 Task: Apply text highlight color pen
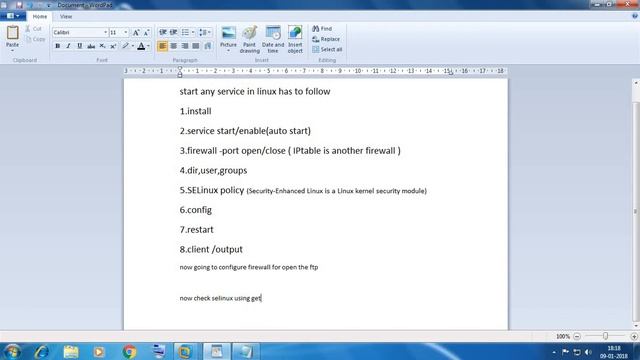coord(125,46)
